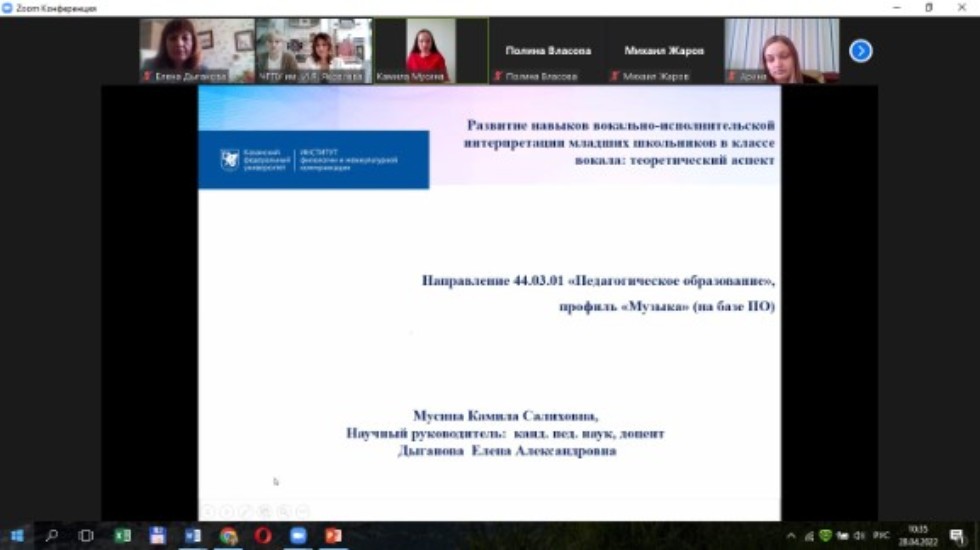Expand hidden system tray icons

[x=791, y=536]
